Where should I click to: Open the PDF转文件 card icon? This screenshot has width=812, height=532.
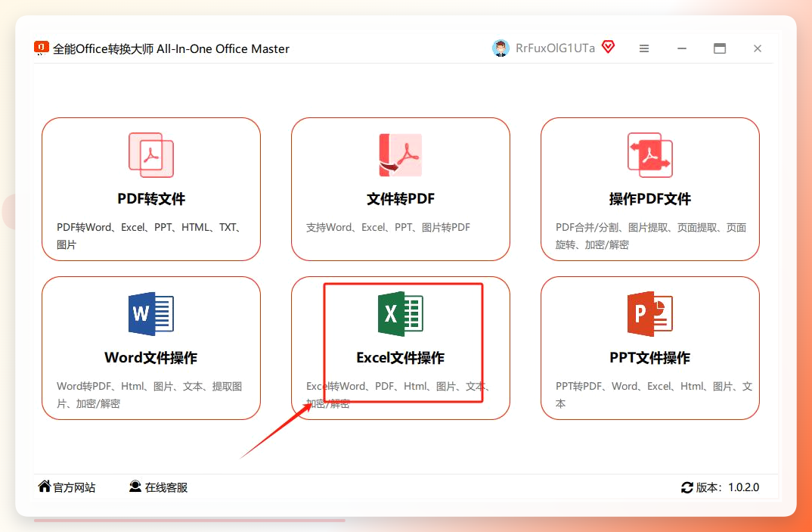coord(151,155)
